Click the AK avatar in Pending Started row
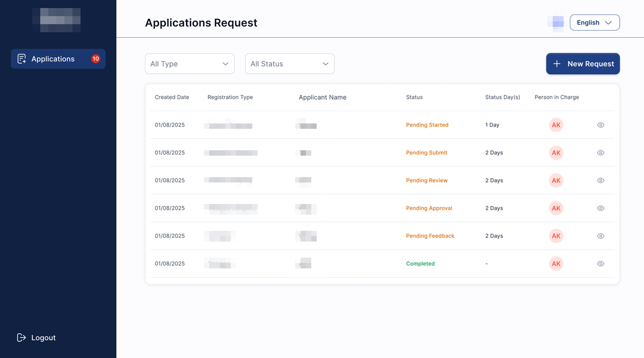 tap(556, 125)
